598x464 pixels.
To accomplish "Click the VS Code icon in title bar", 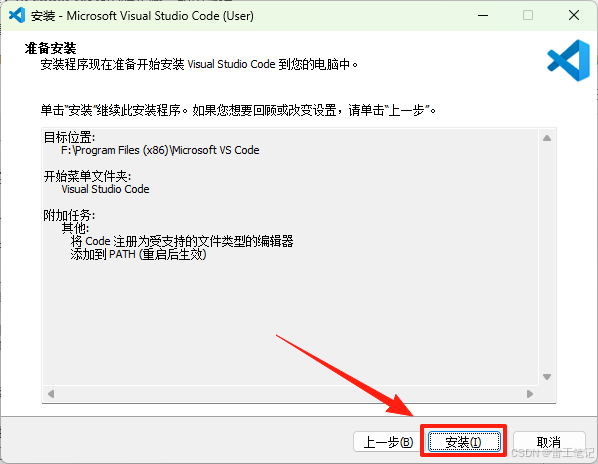I will point(17,16).
